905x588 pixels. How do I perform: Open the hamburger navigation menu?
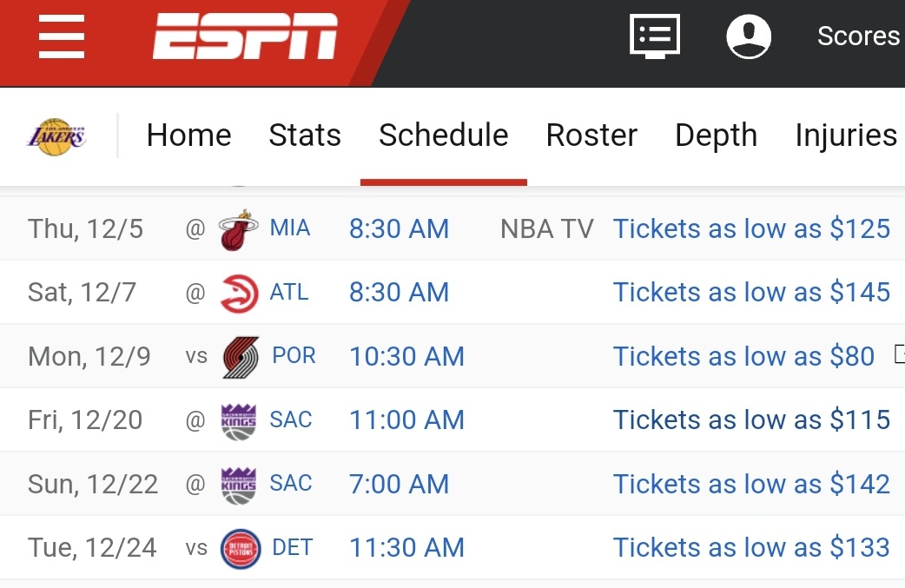click(61, 36)
